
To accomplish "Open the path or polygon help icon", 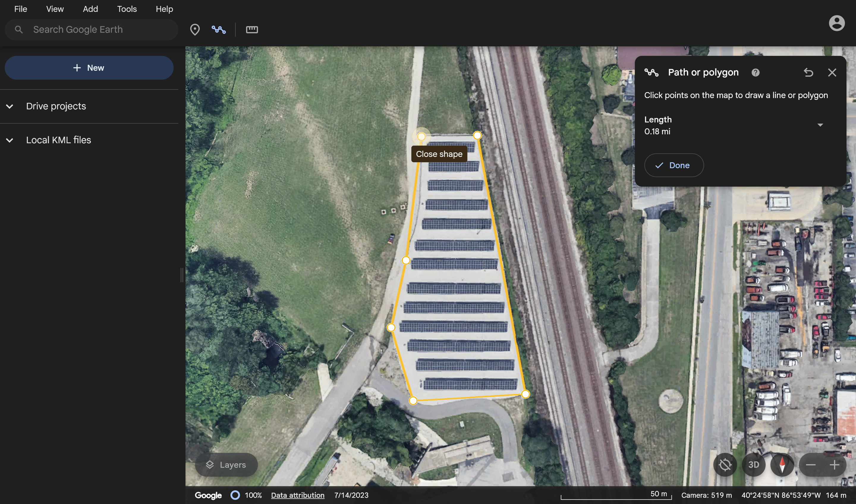I will 755,72.
